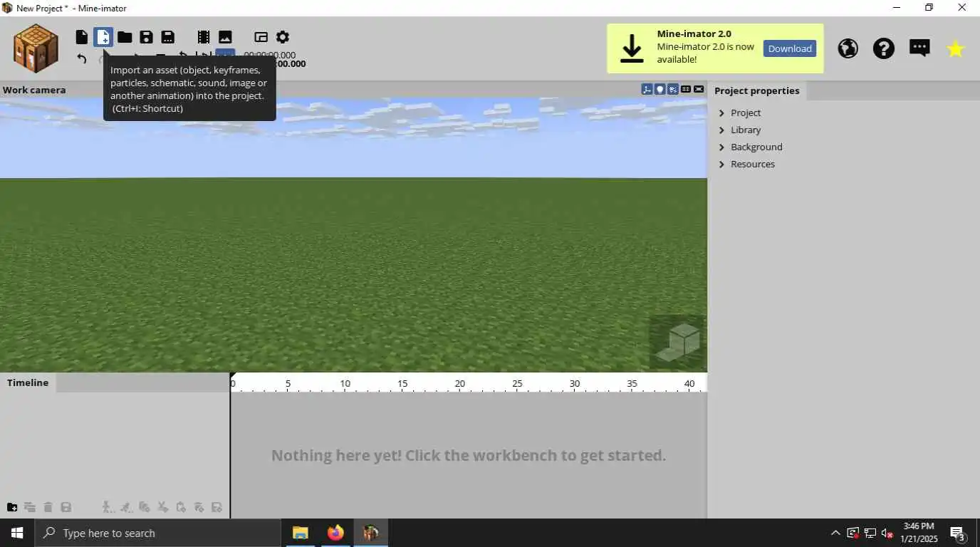Open the website globe icon
The image size is (980, 547).
848,48
